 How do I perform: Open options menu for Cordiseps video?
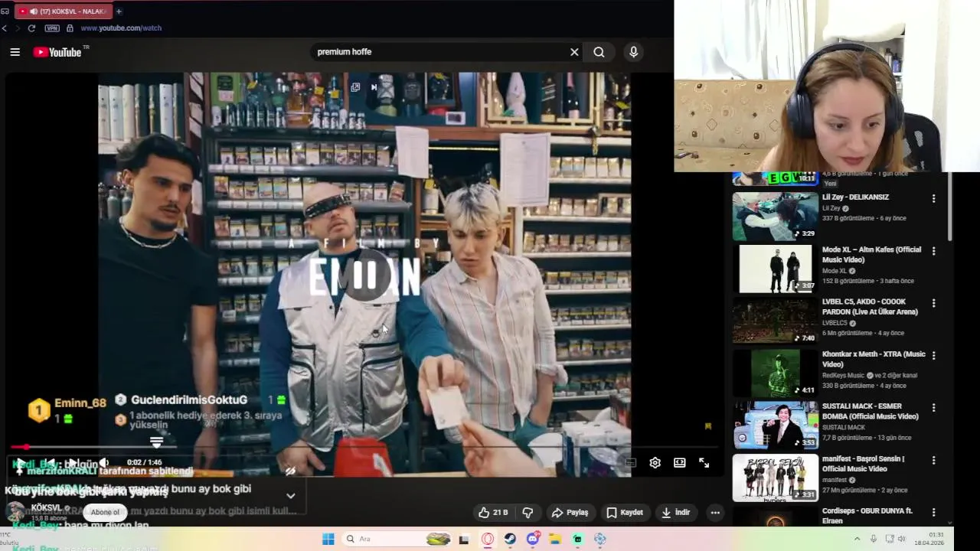[x=933, y=512]
